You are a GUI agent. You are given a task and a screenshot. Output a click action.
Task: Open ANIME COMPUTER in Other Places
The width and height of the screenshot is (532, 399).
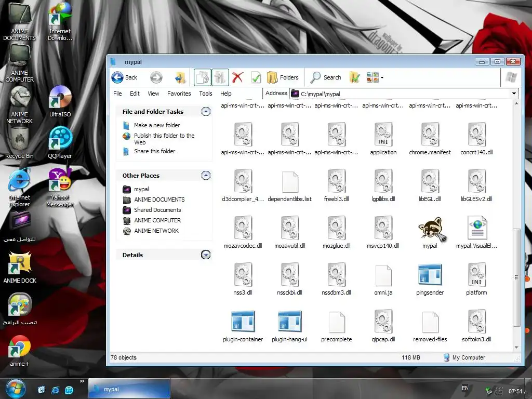pyautogui.click(x=157, y=220)
